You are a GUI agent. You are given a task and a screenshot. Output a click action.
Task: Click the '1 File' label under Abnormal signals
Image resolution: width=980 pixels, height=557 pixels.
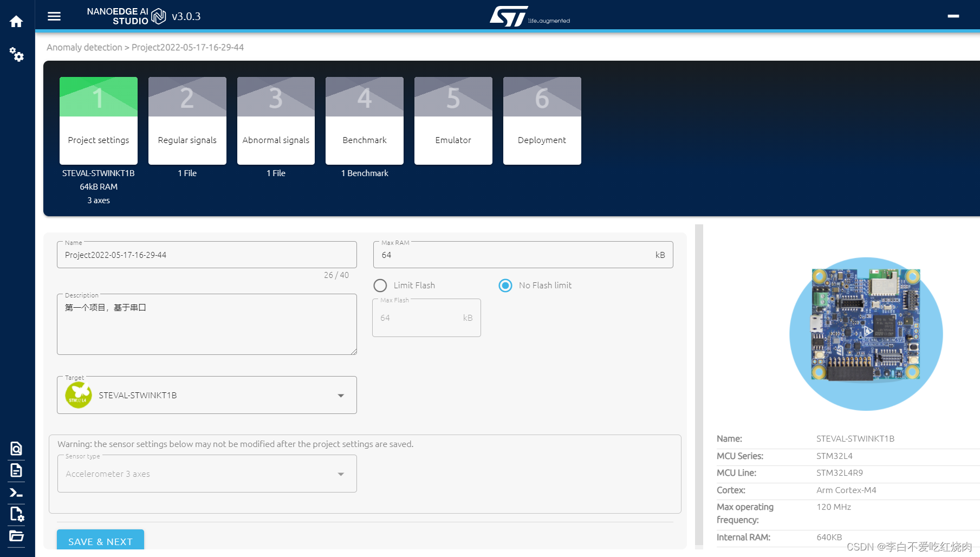tap(276, 173)
